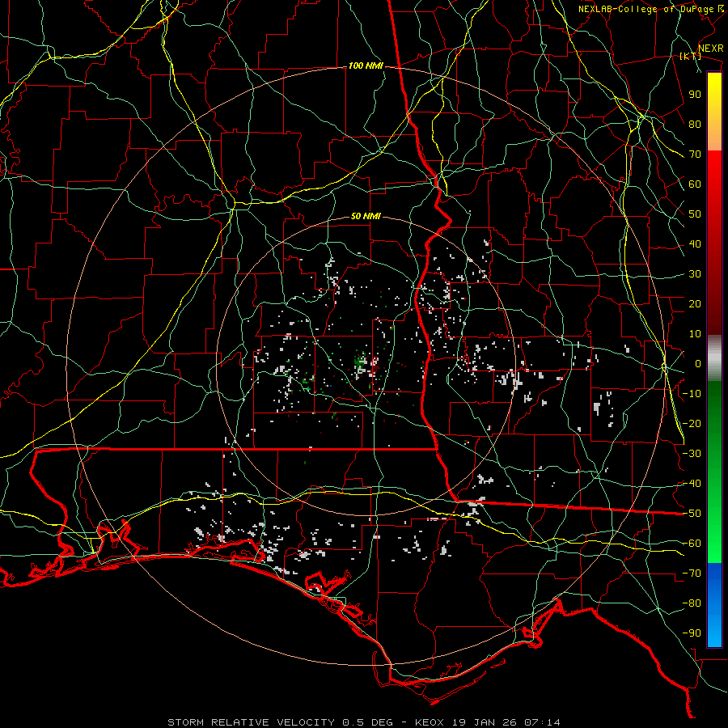
Task: Select the -20 value on velocity scale
Action: [692, 424]
